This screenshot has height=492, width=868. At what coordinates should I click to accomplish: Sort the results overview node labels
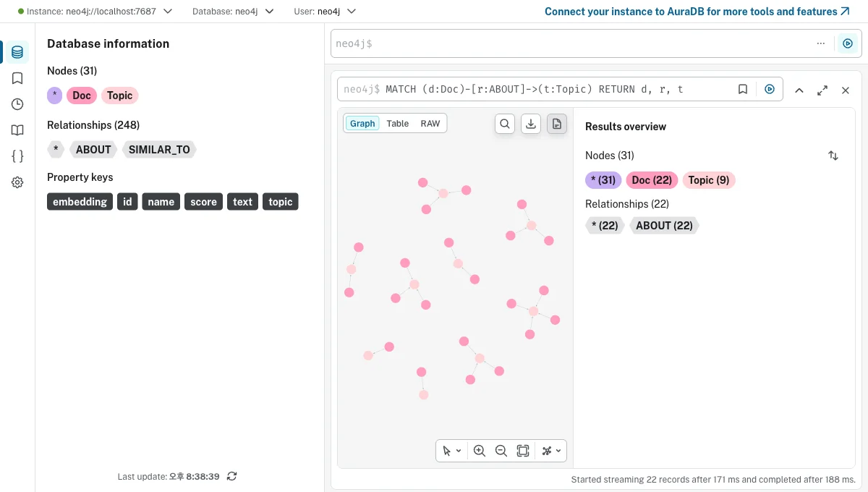[x=833, y=156]
